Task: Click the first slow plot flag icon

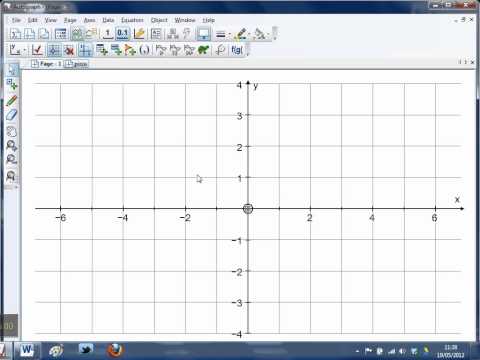Action: point(161,50)
